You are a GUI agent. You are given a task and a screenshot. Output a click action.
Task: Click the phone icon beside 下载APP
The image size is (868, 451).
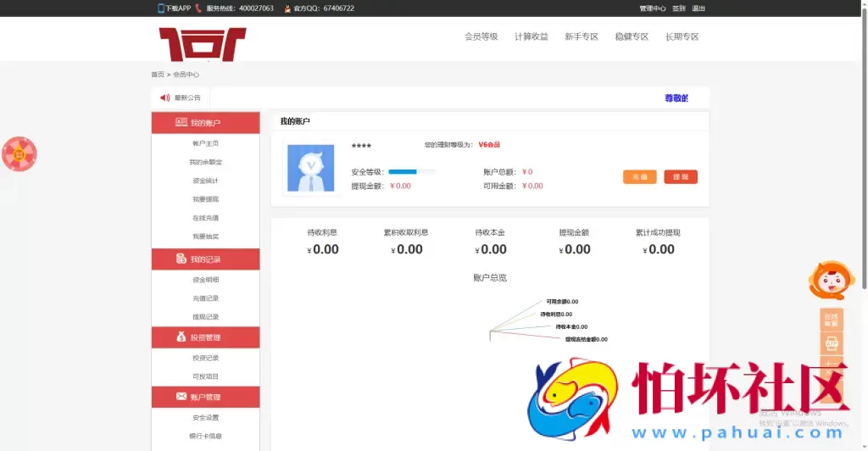click(160, 8)
